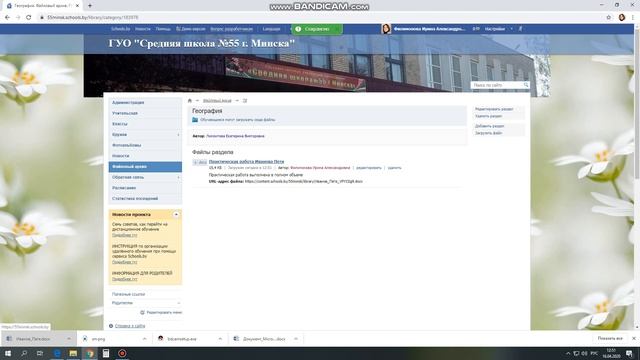Screen dimensions: 640x360
Task: Open Файловый архив breadcrumb link
Action: pos(217,100)
